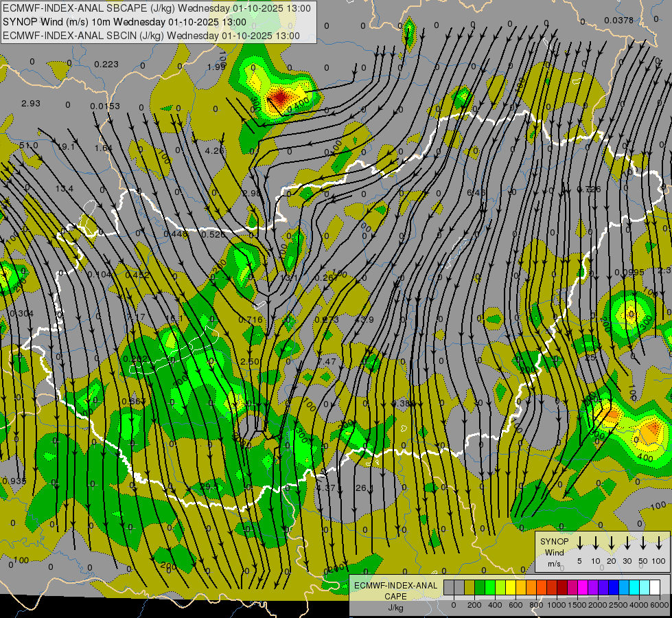Click the 10 m/s wind arrow in legend
Screen dimensions: 672x618
[596, 544]
